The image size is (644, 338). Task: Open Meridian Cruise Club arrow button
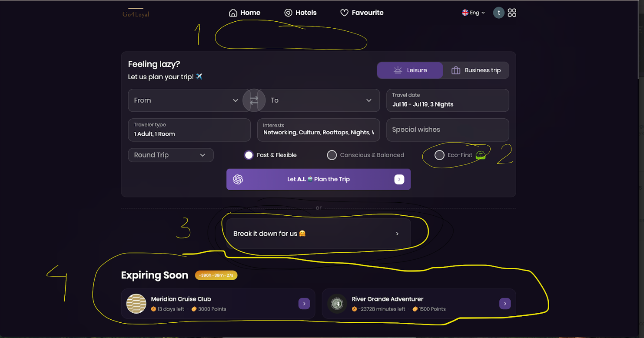pos(304,304)
